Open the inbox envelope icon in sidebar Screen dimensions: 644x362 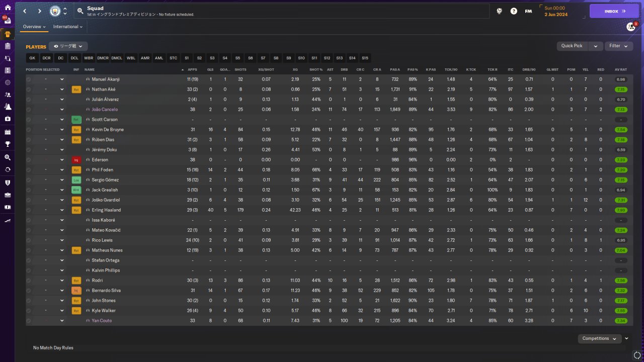pos(8,21)
